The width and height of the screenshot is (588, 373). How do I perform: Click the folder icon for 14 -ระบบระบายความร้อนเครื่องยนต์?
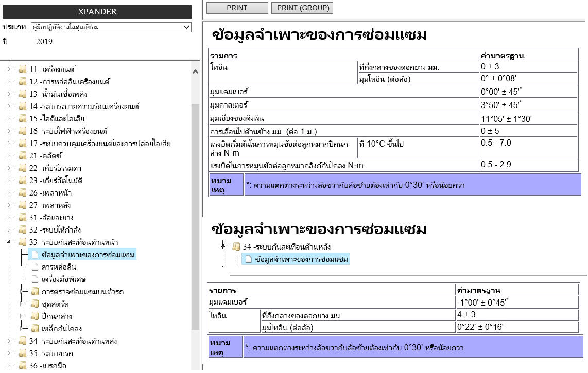coord(23,106)
